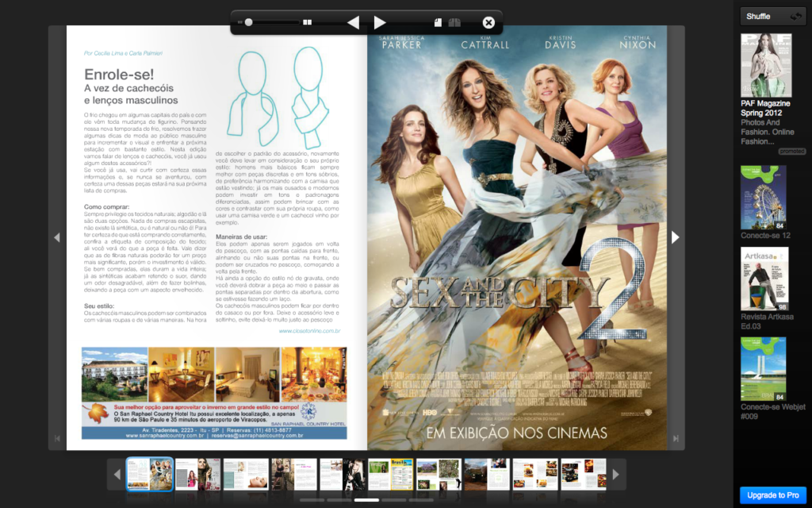The width and height of the screenshot is (812, 508).
Task: Click the 'Seu estilo:' subheading
Action: [99, 306]
